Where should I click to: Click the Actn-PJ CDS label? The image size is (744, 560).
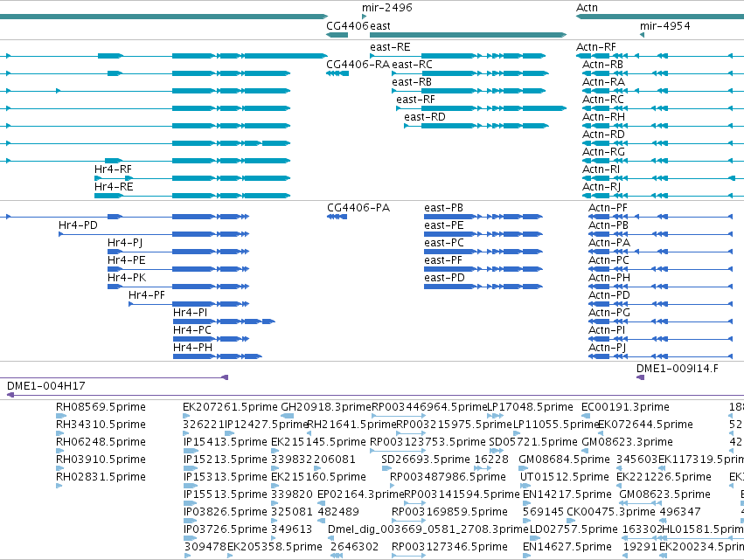pos(608,349)
